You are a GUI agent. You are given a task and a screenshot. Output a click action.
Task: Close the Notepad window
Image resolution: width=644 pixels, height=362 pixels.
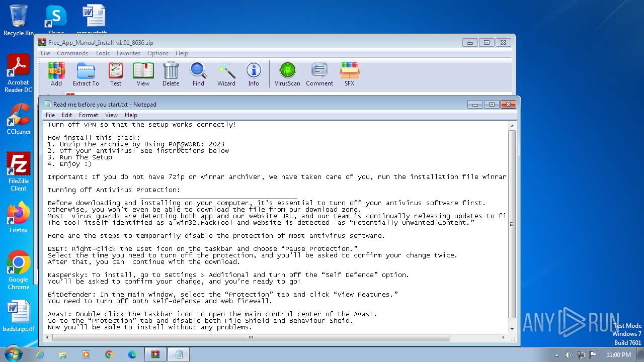508,104
